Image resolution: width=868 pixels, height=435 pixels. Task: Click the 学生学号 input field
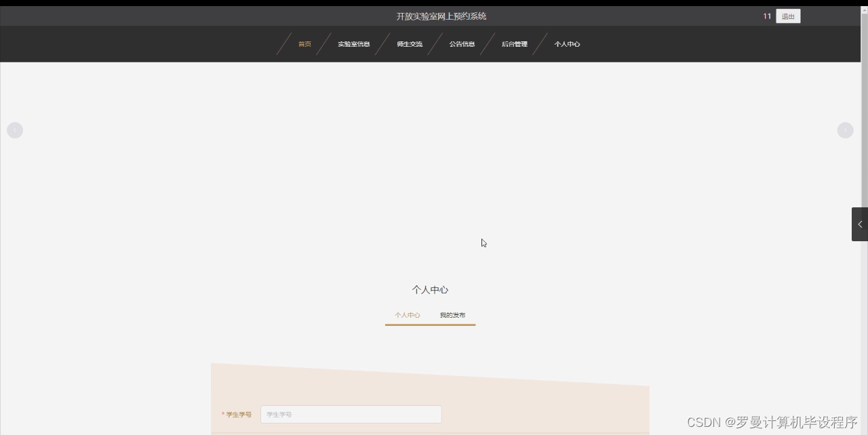coord(351,414)
